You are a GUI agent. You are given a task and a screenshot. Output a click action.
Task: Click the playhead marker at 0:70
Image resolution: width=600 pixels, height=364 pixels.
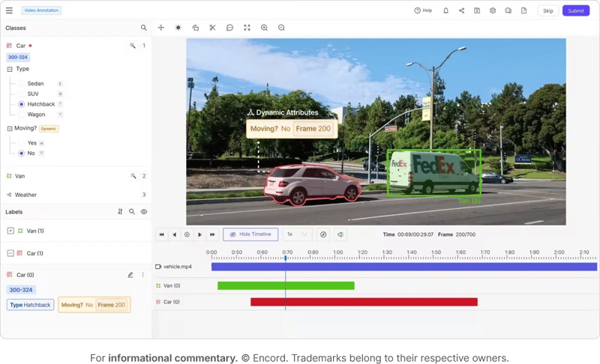[286, 258]
